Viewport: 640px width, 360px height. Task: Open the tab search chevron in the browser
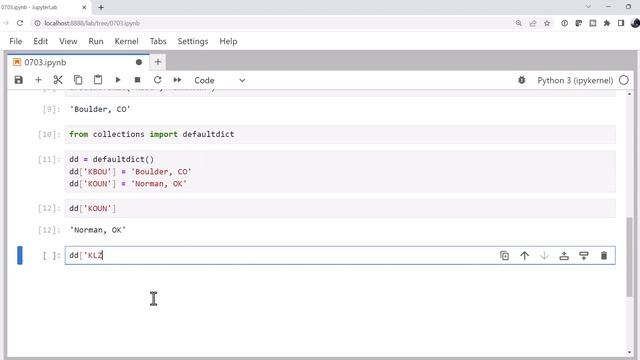pos(588,7)
